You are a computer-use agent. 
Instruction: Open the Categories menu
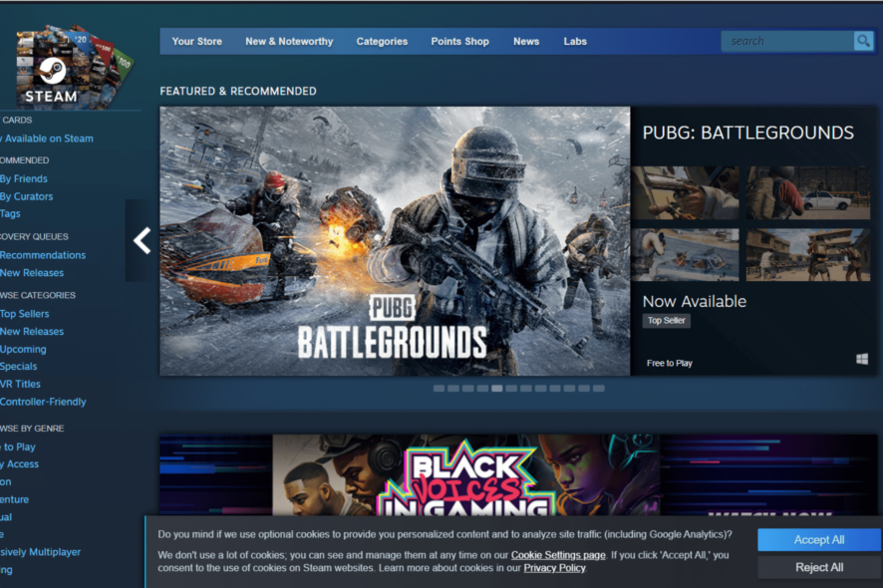coord(382,41)
